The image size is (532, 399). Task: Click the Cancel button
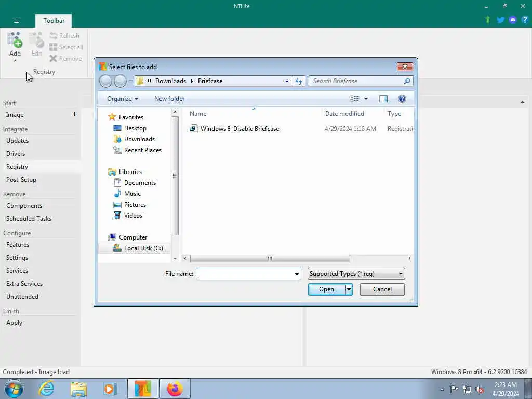(x=382, y=289)
